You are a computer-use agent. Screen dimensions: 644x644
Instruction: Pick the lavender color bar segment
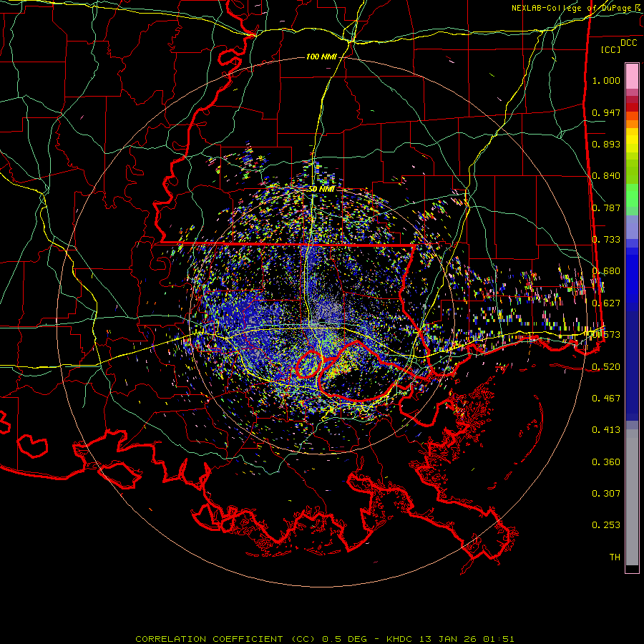(x=632, y=227)
